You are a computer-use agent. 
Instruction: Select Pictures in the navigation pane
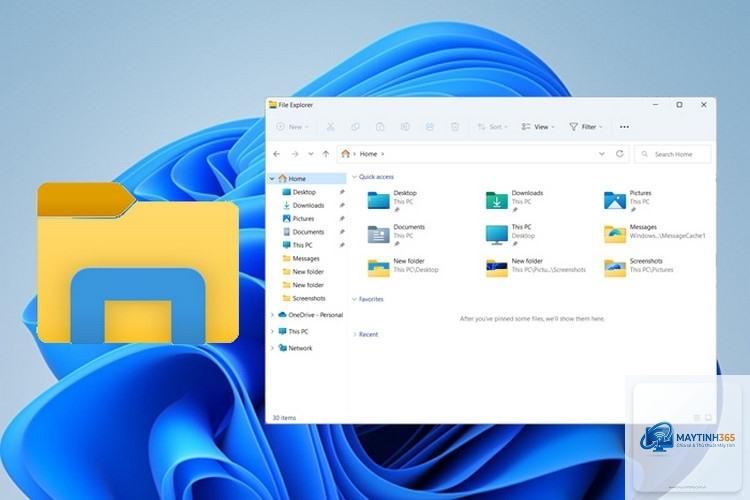coord(303,219)
